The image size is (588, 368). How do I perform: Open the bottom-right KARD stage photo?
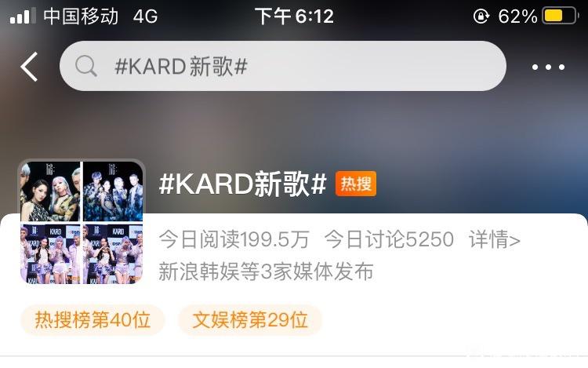(x=113, y=254)
